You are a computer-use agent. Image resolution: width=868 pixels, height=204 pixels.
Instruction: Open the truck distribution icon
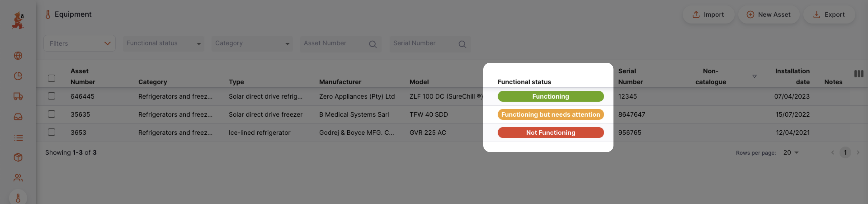18,96
